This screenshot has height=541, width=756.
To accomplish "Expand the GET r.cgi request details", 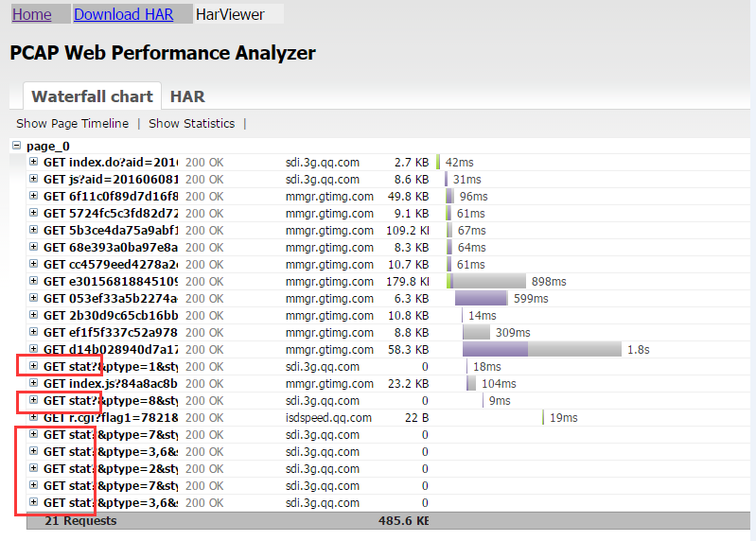I will tap(34, 417).
